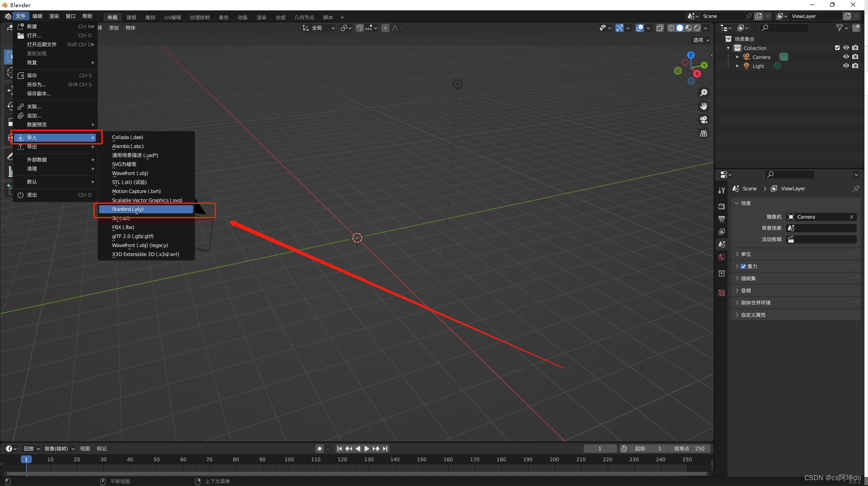Open World properties tab icon
868x486 pixels.
pos(722,257)
